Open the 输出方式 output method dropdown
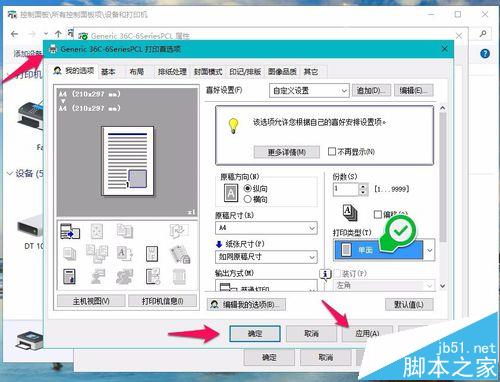This screenshot has height=382, width=500. coord(266,286)
